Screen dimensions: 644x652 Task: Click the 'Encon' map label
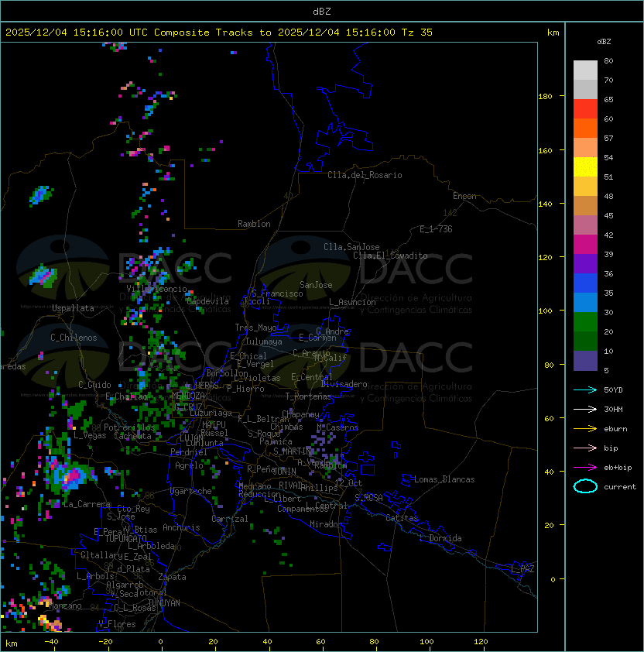coord(464,196)
